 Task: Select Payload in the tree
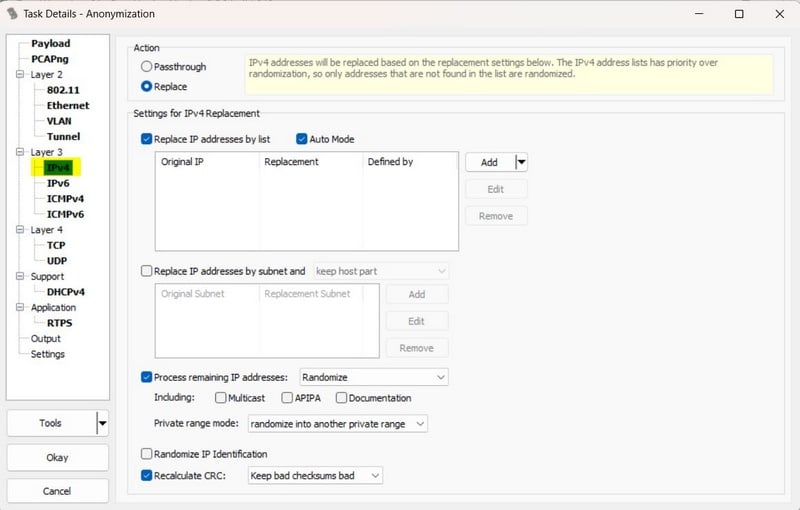(51, 43)
